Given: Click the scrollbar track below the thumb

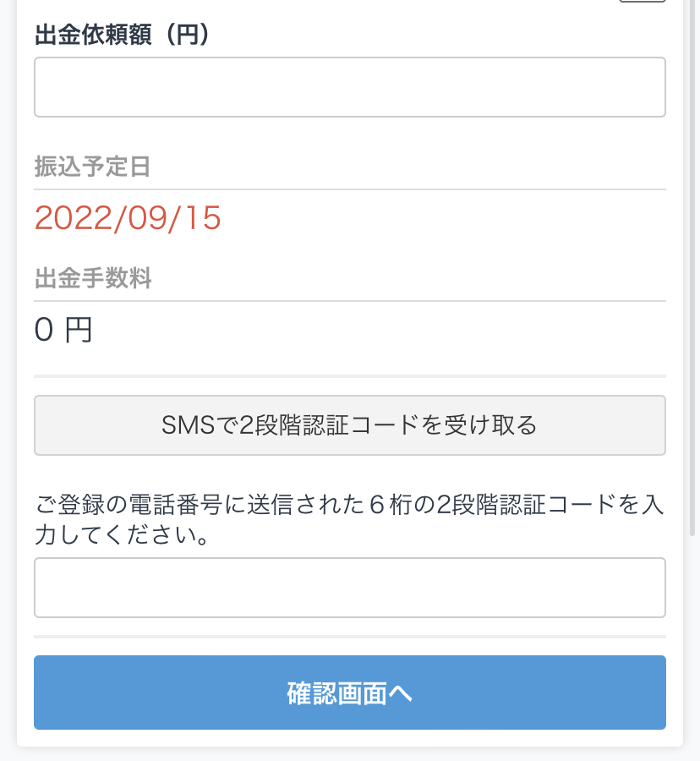Looking at the screenshot, I should 692,645.
